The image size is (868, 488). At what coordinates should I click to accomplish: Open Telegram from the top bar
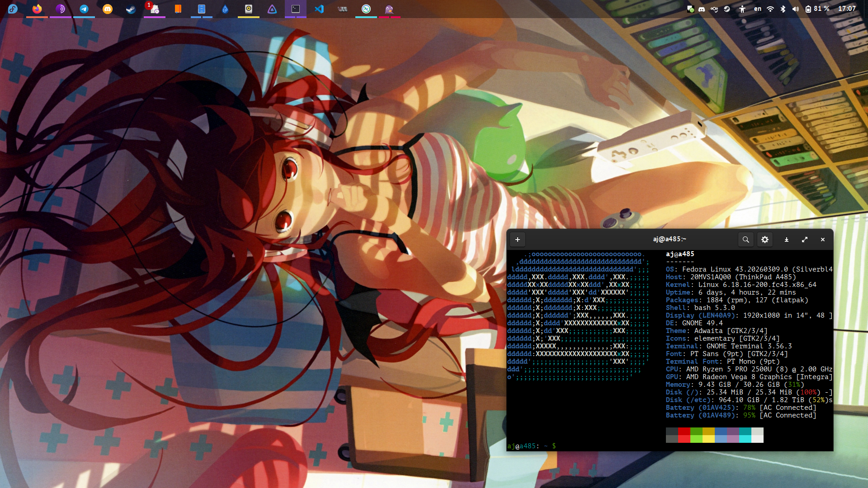[84, 9]
